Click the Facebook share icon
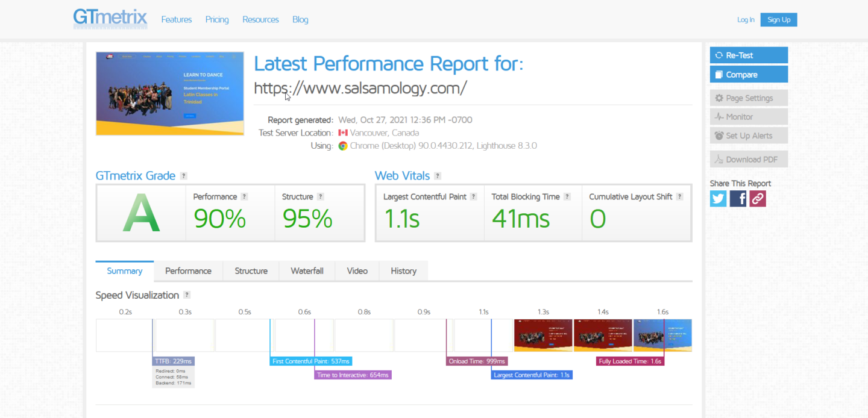The height and width of the screenshot is (418, 868). tap(738, 199)
